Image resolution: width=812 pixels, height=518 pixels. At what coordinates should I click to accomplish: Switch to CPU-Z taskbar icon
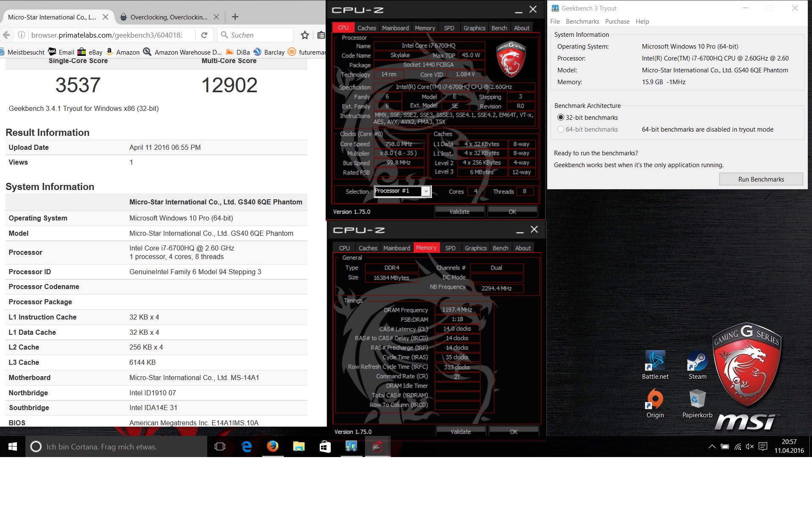coord(378,446)
